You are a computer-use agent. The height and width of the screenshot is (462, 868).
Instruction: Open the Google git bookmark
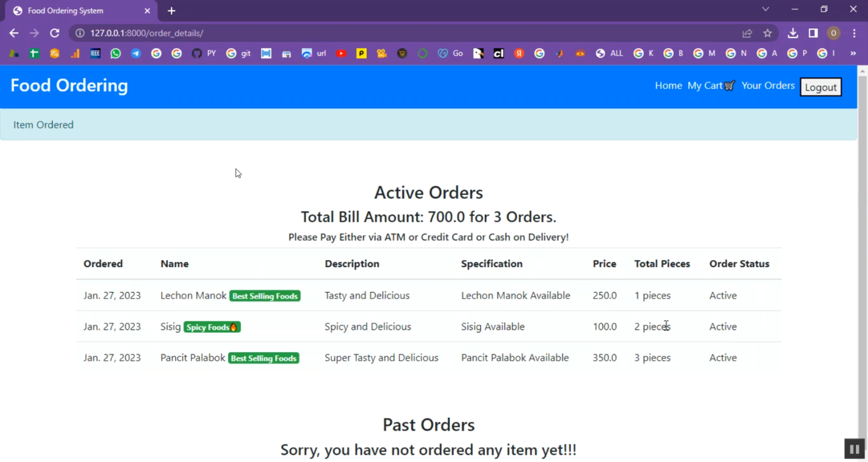(x=238, y=53)
